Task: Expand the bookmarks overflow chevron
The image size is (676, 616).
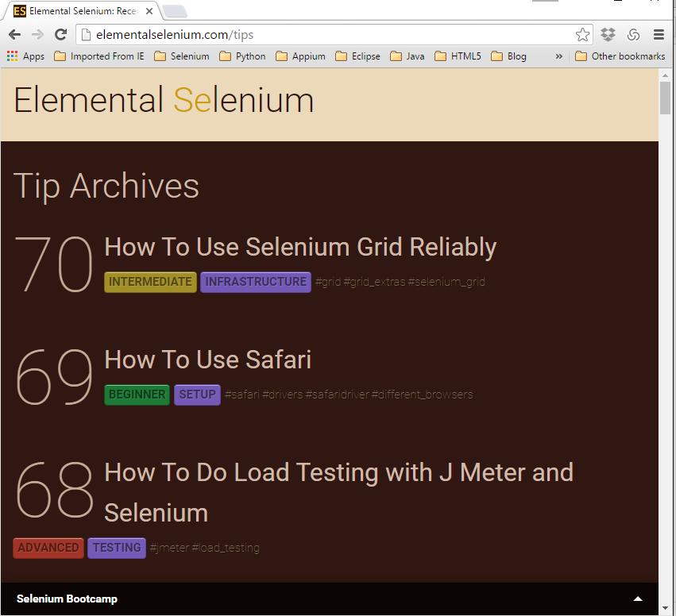Action: click(x=558, y=56)
